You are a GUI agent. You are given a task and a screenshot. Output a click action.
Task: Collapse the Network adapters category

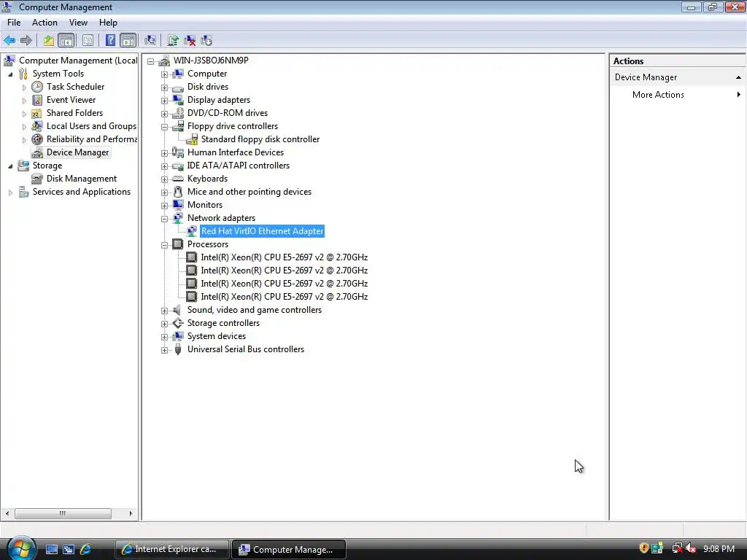(164, 219)
